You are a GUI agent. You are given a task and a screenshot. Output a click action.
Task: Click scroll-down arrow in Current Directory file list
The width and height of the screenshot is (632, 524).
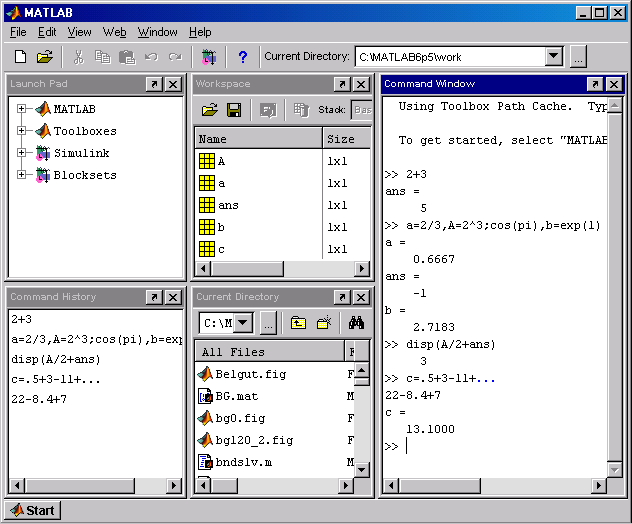[x=362, y=469]
